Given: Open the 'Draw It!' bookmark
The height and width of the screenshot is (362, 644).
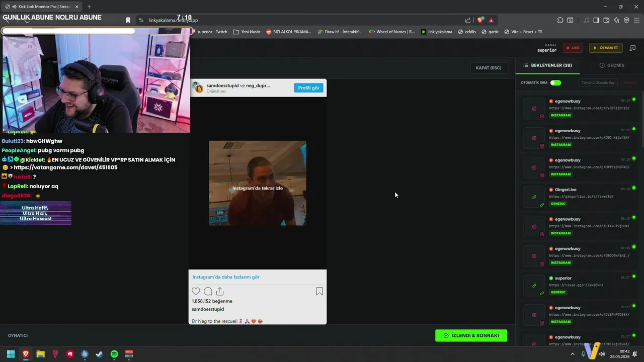Looking at the screenshot, I should pyautogui.click(x=339, y=32).
